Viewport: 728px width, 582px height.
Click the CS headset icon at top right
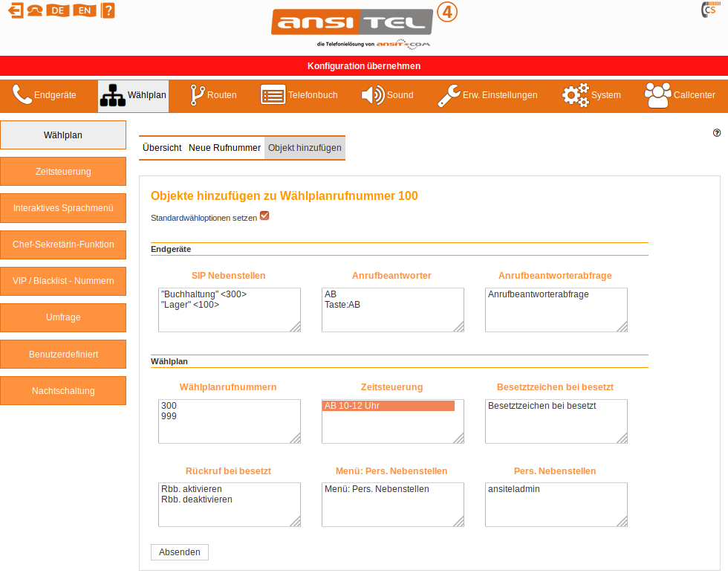pos(709,10)
